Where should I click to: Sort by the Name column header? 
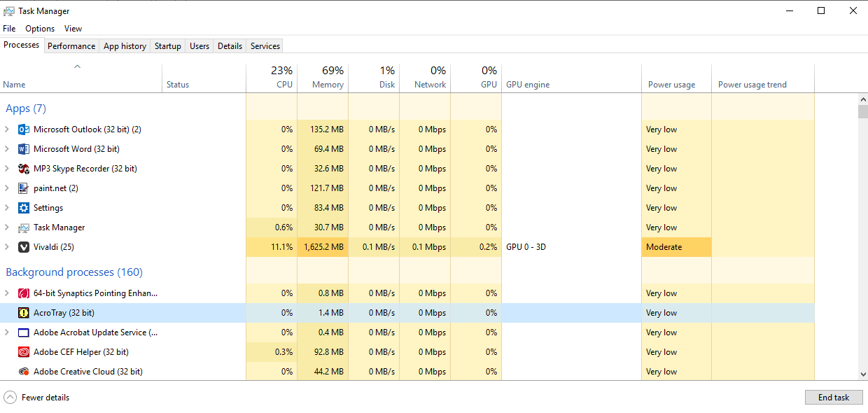point(81,78)
